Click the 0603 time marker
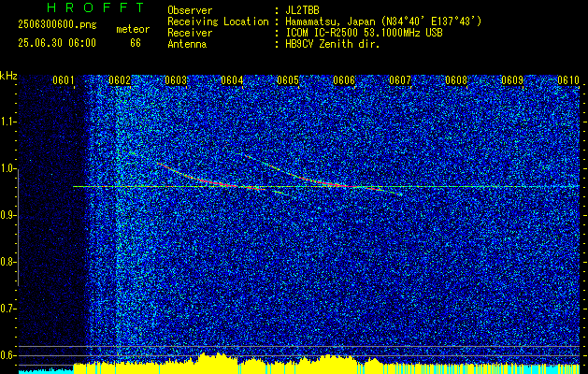 (x=176, y=80)
